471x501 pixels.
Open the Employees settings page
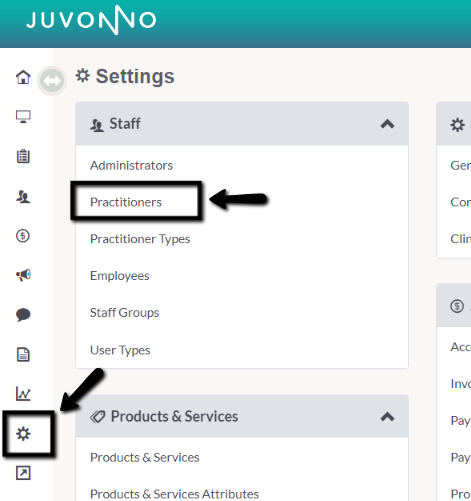pos(120,276)
